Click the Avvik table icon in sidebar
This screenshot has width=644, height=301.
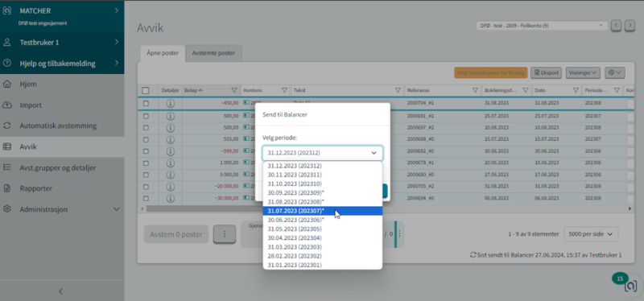pyautogui.click(x=7, y=146)
